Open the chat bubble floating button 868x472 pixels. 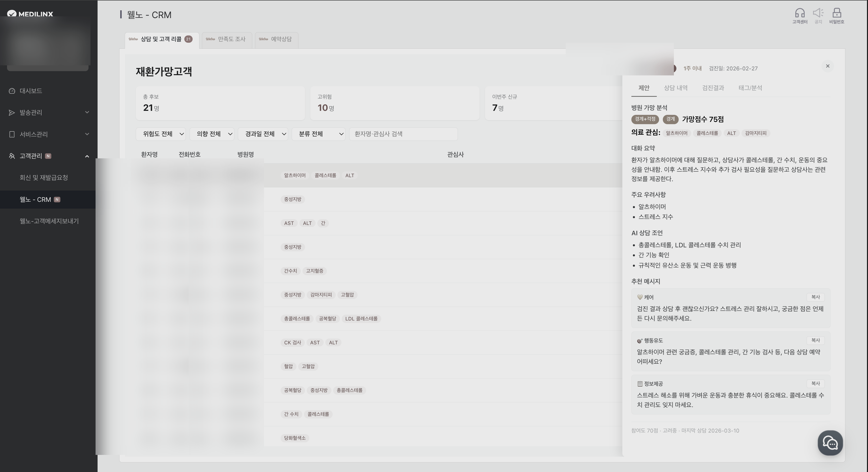[830, 443]
